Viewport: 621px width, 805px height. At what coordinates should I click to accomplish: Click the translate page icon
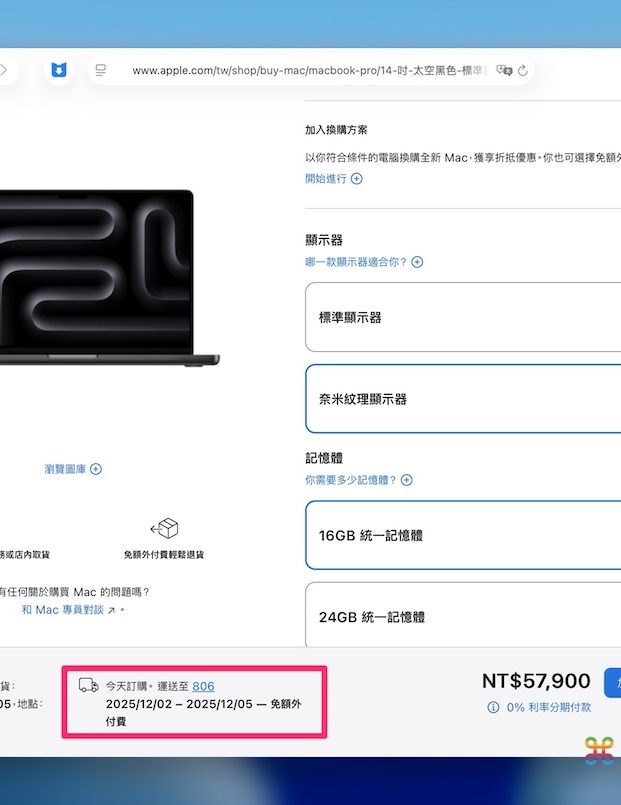point(506,71)
